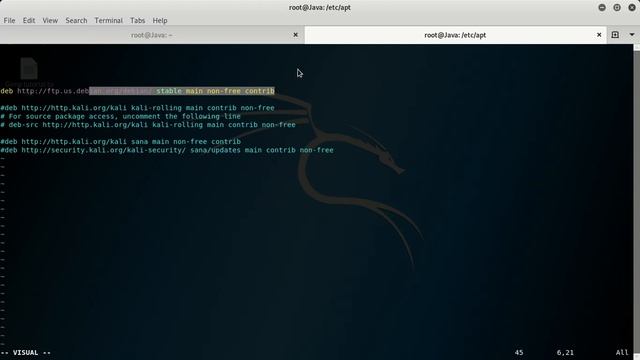Click the terminal vertical scrollbar
Screen dimensions: 640x360
636,202
